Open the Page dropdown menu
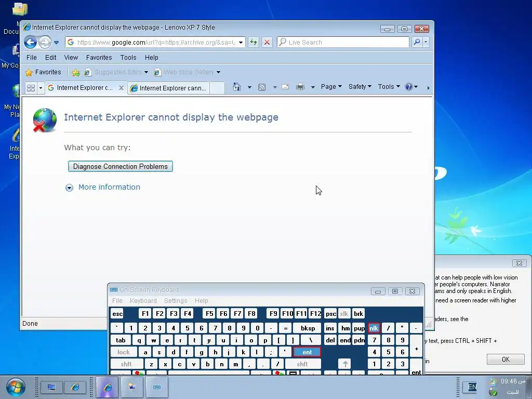 [x=331, y=87]
